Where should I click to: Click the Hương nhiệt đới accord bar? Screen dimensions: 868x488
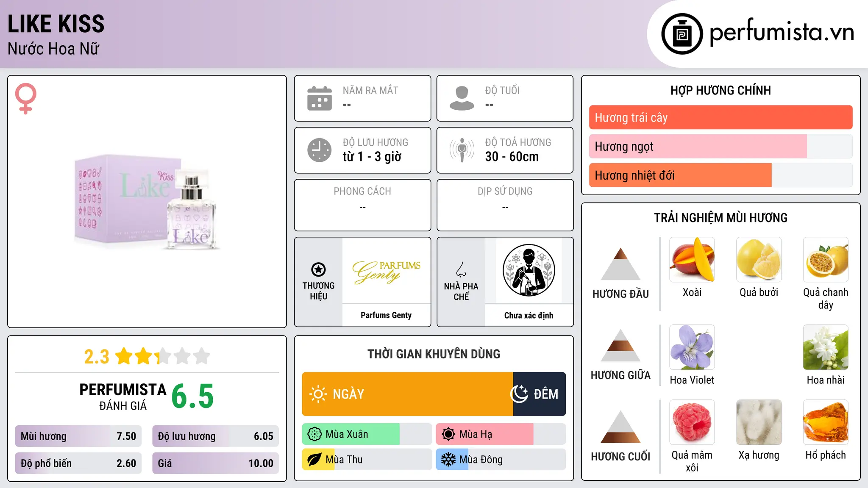[721, 175]
